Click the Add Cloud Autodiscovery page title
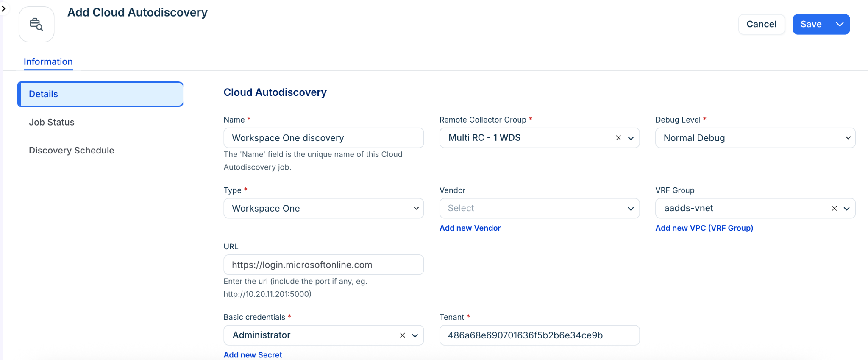This screenshot has height=360, width=868. coord(137,13)
